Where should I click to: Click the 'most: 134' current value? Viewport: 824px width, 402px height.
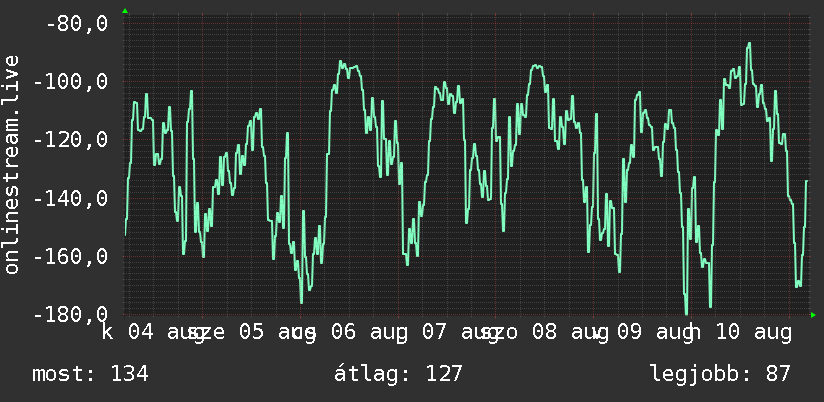[90, 374]
